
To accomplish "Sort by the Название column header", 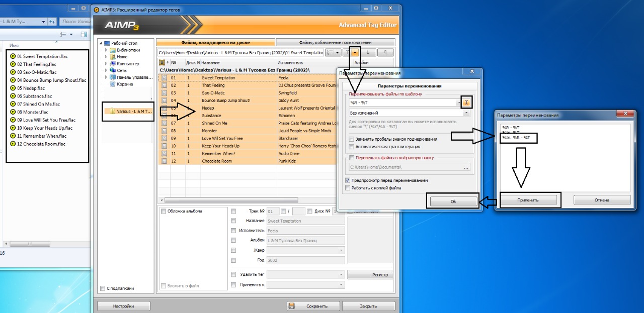I will click(239, 63).
